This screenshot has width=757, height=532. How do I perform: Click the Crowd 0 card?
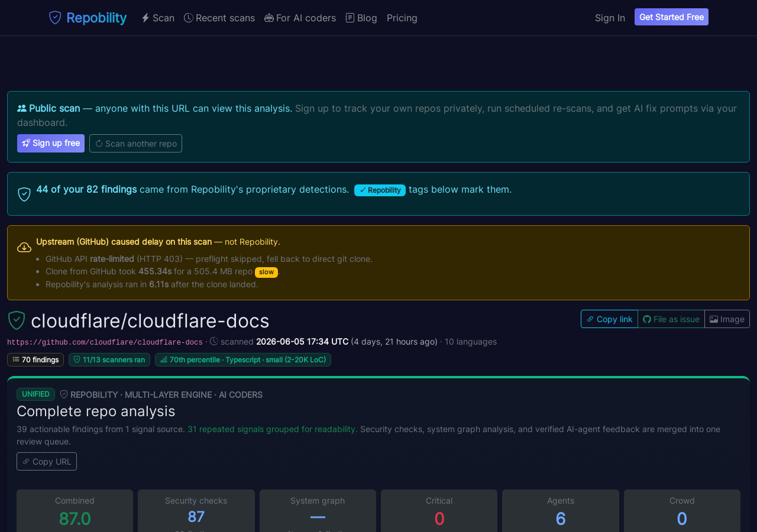coord(682,511)
